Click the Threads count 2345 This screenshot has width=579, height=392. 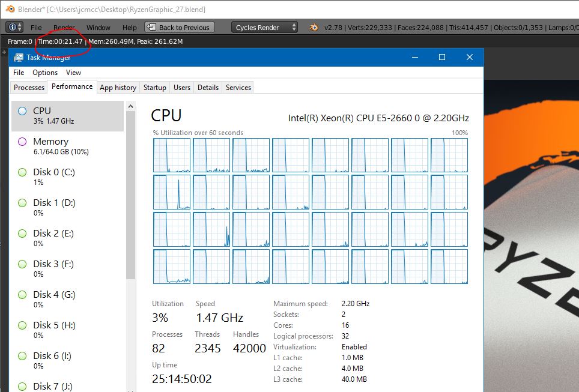[208, 348]
